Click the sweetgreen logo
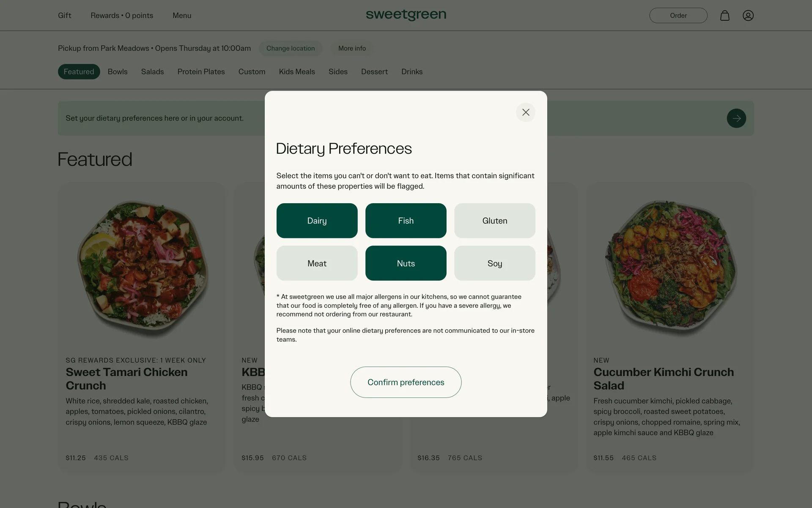The width and height of the screenshot is (812, 508). coord(406,15)
